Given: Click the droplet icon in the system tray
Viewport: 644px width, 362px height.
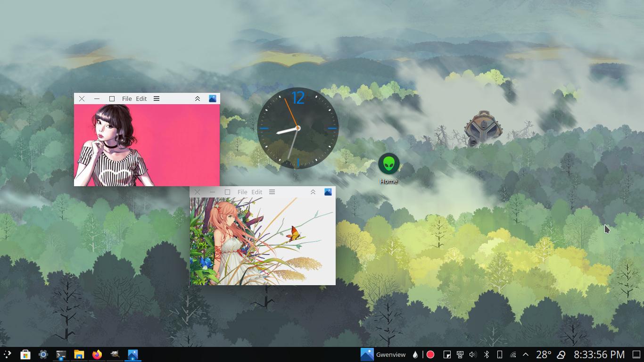Looking at the screenshot, I should tap(415, 354).
